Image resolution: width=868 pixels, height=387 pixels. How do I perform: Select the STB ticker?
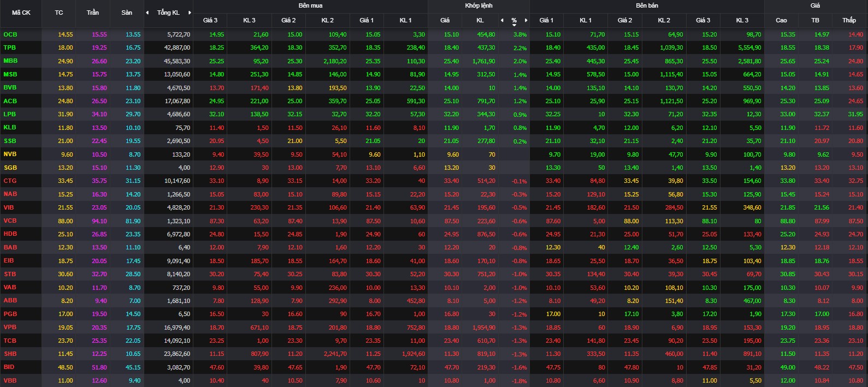point(10,274)
